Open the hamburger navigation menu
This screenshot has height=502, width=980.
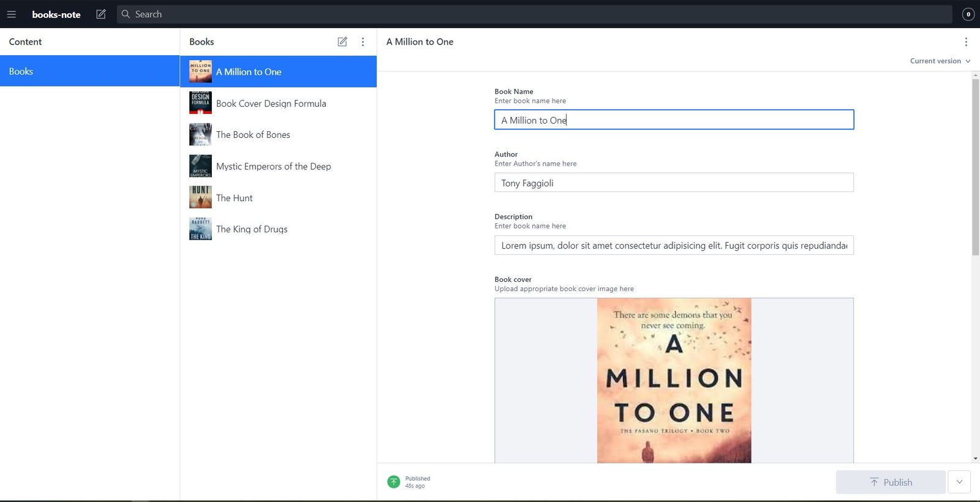pyautogui.click(x=11, y=14)
